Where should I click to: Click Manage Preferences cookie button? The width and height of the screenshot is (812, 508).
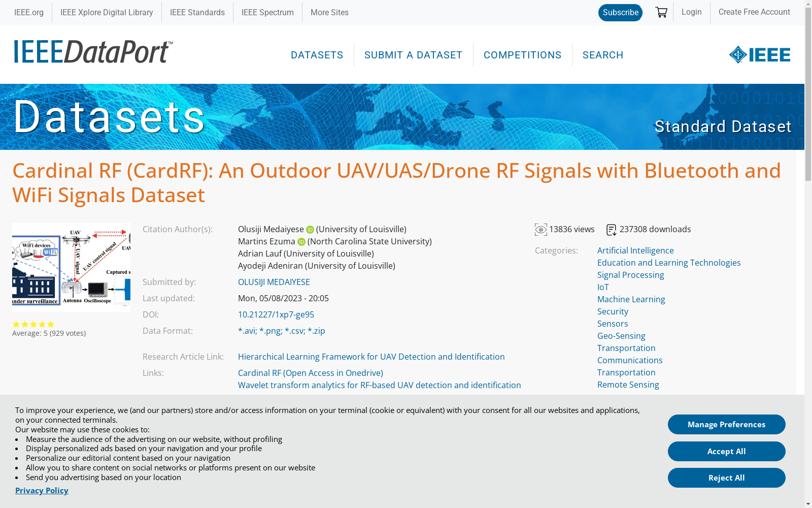click(x=727, y=425)
